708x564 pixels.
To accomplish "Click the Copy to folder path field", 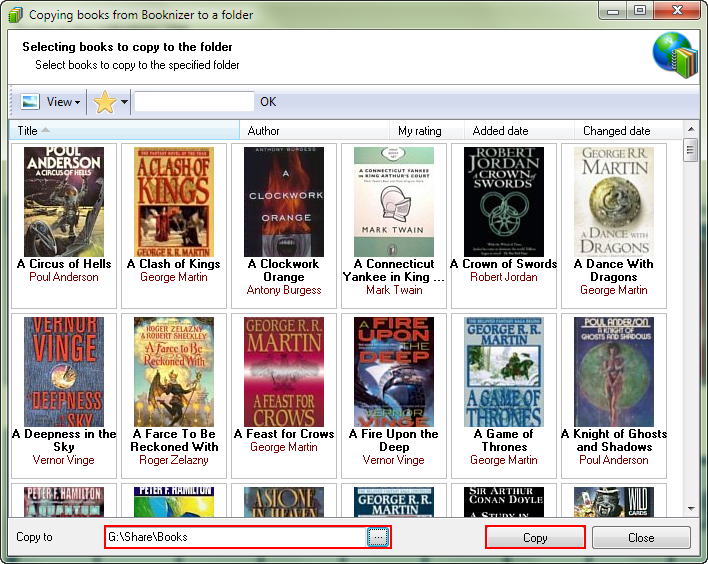I will pyautogui.click(x=235, y=537).
